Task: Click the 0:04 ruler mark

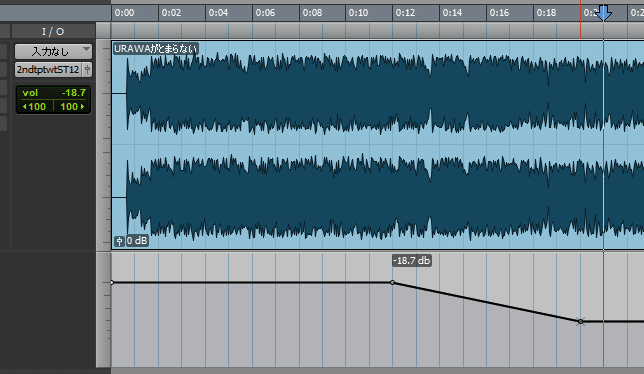Action: pyautogui.click(x=218, y=13)
